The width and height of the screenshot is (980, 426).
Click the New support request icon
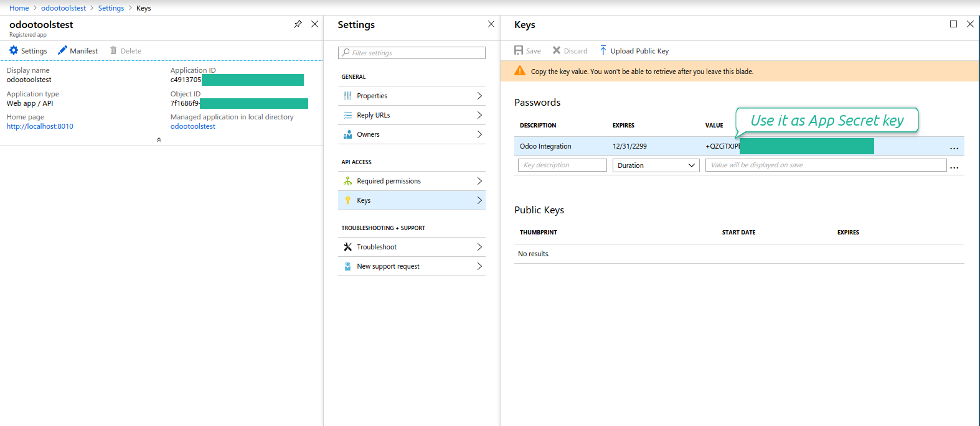click(347, 266)
